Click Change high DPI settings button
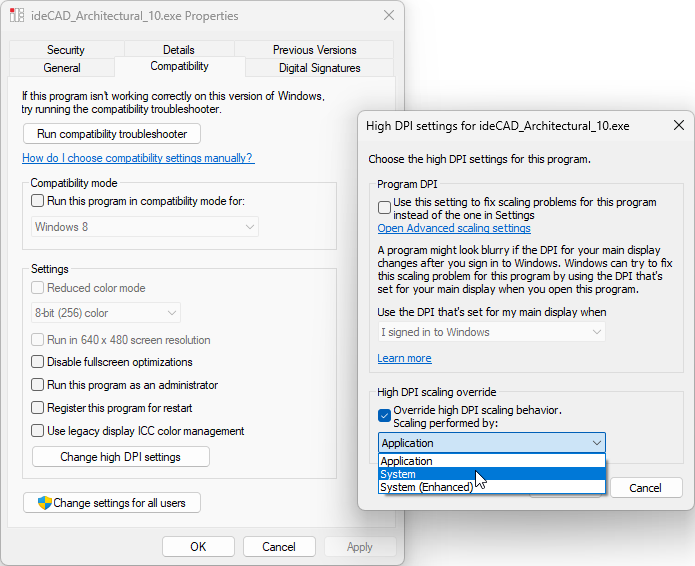The image size is (695, 566). (121, 457)
